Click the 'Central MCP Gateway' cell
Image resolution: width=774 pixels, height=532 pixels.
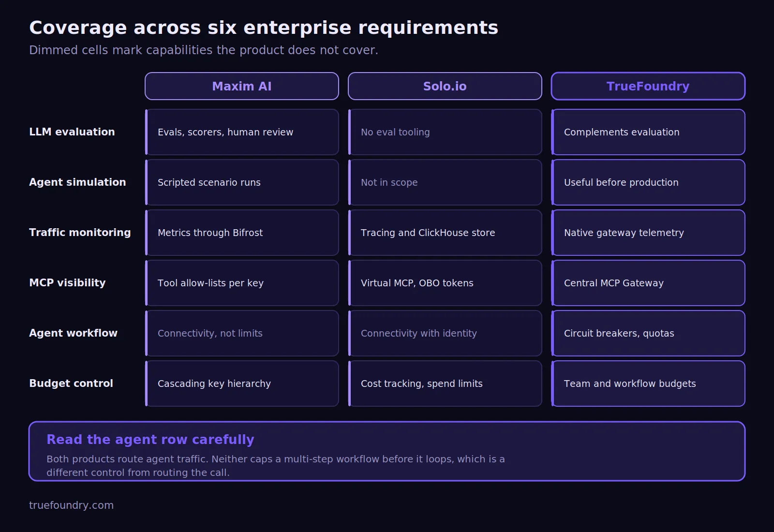coord(648,283)
